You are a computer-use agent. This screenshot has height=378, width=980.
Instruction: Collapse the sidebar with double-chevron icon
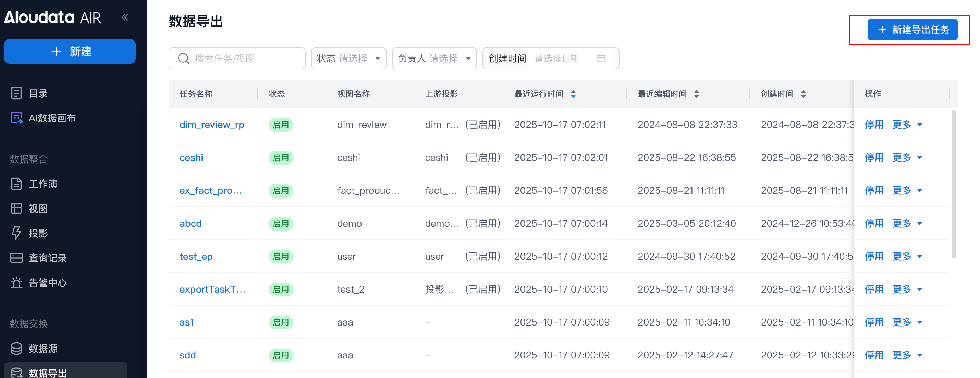pos(125,17)
